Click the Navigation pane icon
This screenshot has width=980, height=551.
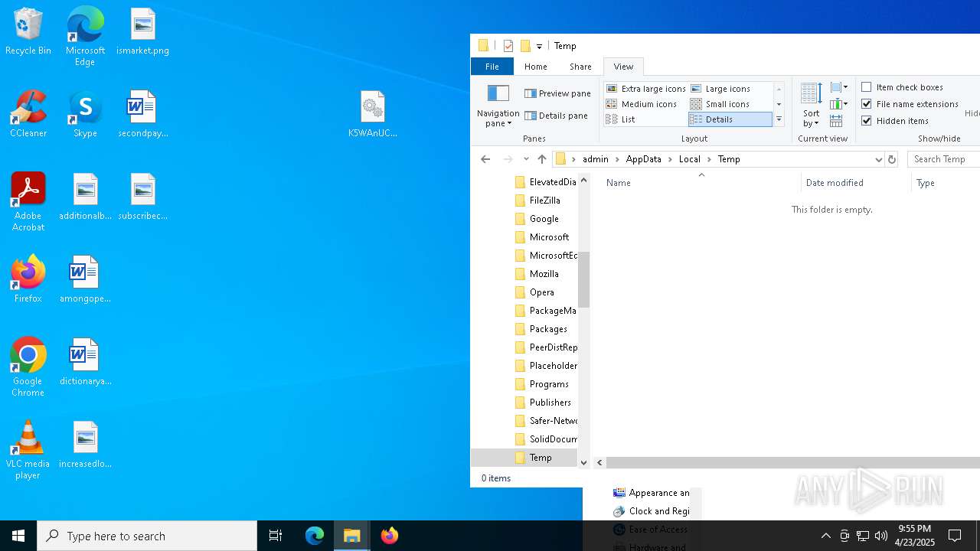pos(498,94)
